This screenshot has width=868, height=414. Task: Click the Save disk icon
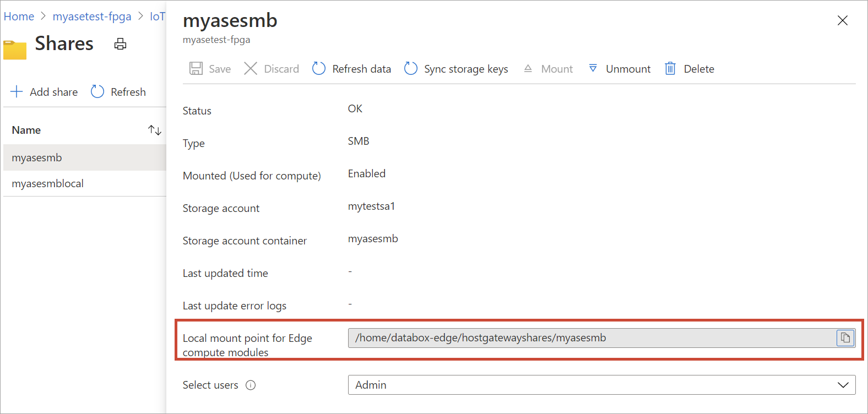click(196, 68)
